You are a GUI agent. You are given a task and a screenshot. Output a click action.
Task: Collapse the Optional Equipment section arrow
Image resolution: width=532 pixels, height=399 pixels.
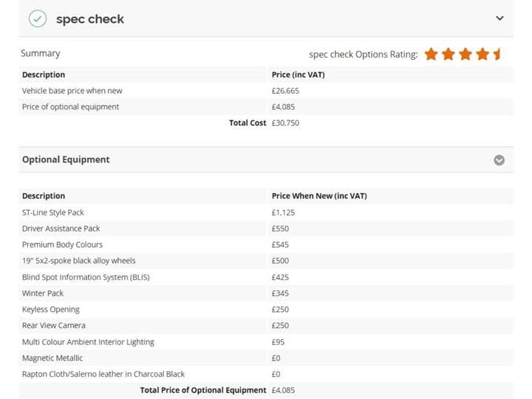tap(499, 160)
